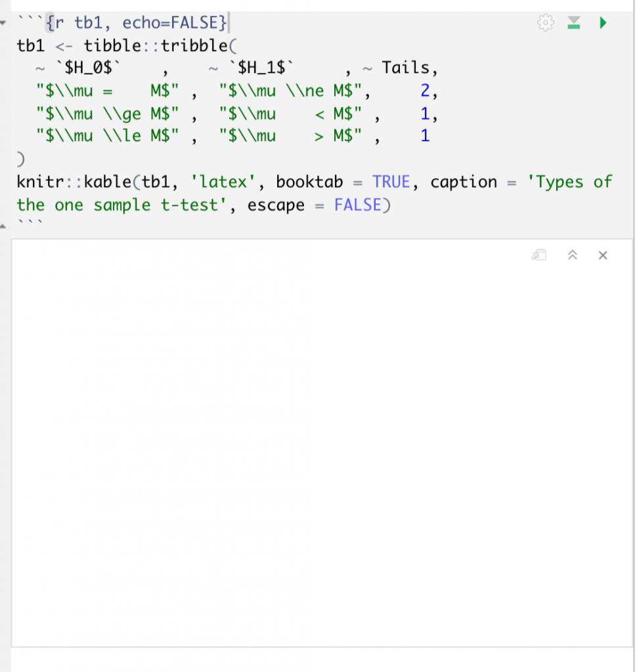Image resolution: width=637 pixels, height=672 pixels.
Task: Collapse the chunk output with double chevron
Action: click(x=572, y=255)
